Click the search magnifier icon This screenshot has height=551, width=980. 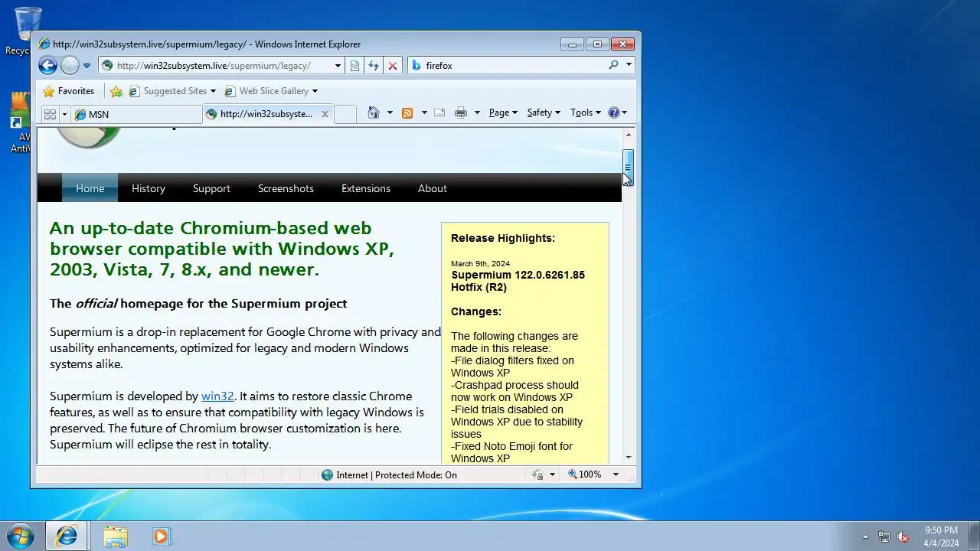click(x=613, y=65)
